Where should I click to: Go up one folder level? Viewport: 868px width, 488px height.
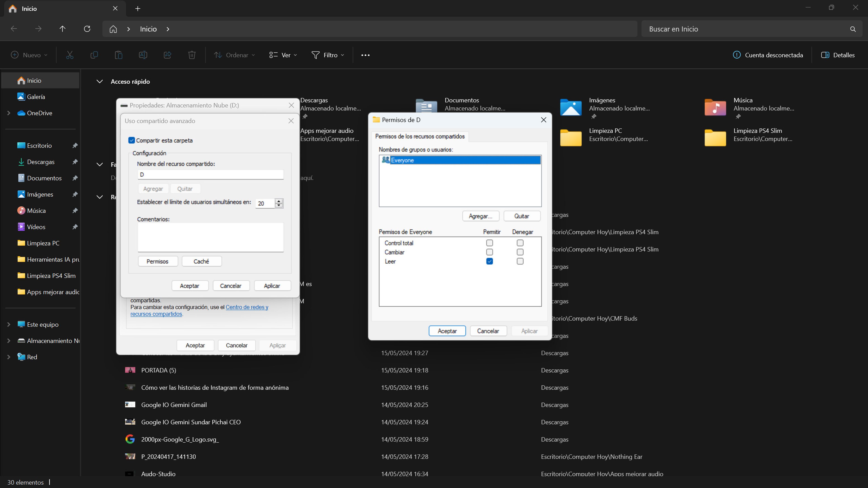[x=62, y=29]
